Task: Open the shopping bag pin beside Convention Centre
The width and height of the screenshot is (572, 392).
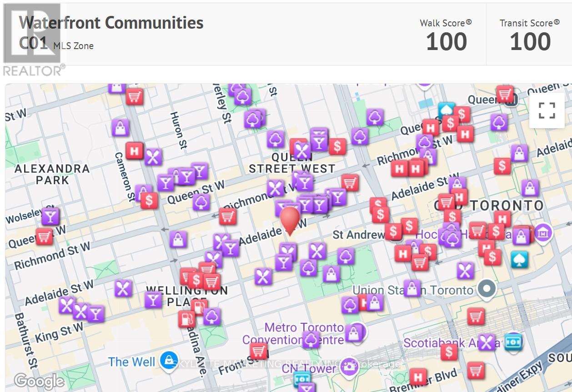Action: click(x=353, y=333)
